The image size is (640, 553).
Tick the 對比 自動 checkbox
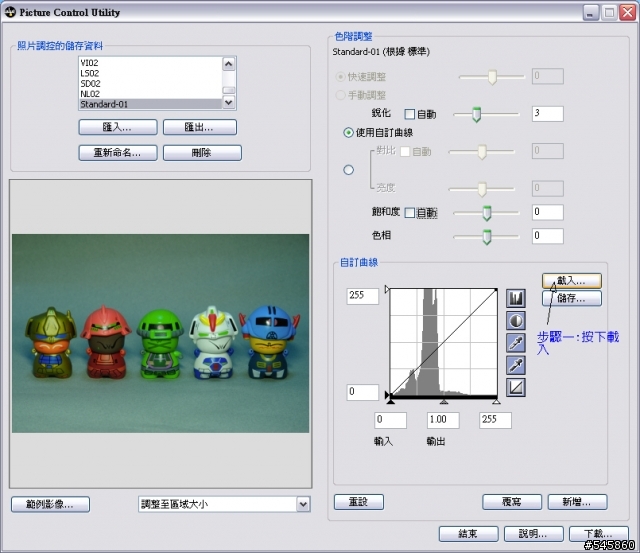pyautogui.click(x=405, y=152)
